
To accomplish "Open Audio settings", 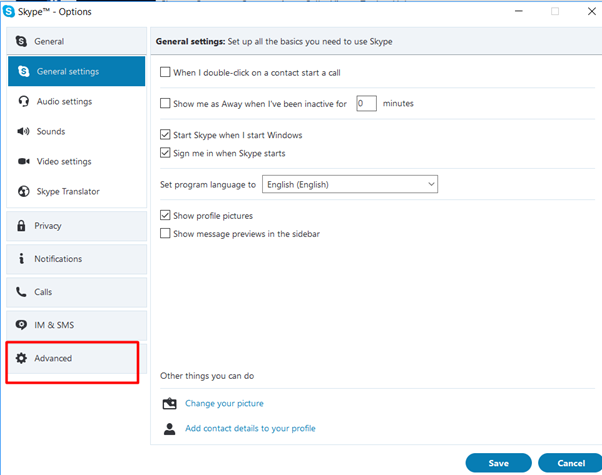I will [x=76, y=101].
